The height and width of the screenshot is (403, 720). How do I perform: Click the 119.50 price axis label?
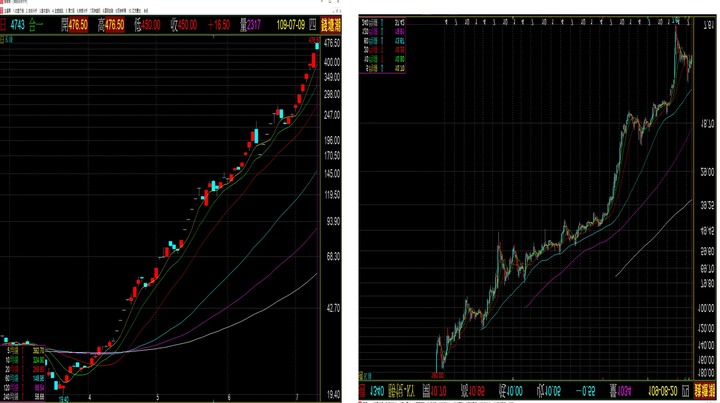pos(332,195)
